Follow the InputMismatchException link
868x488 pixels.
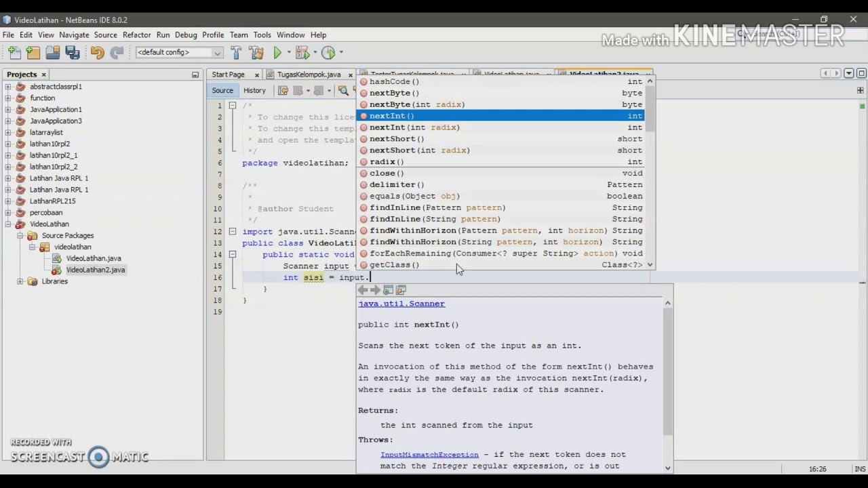point(429,455)
